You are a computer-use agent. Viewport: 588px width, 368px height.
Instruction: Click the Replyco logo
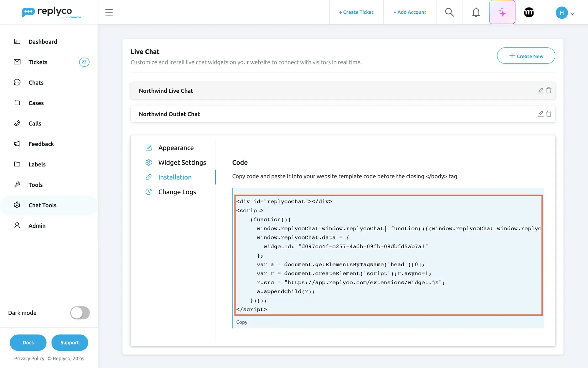click(x=51, y=12)
